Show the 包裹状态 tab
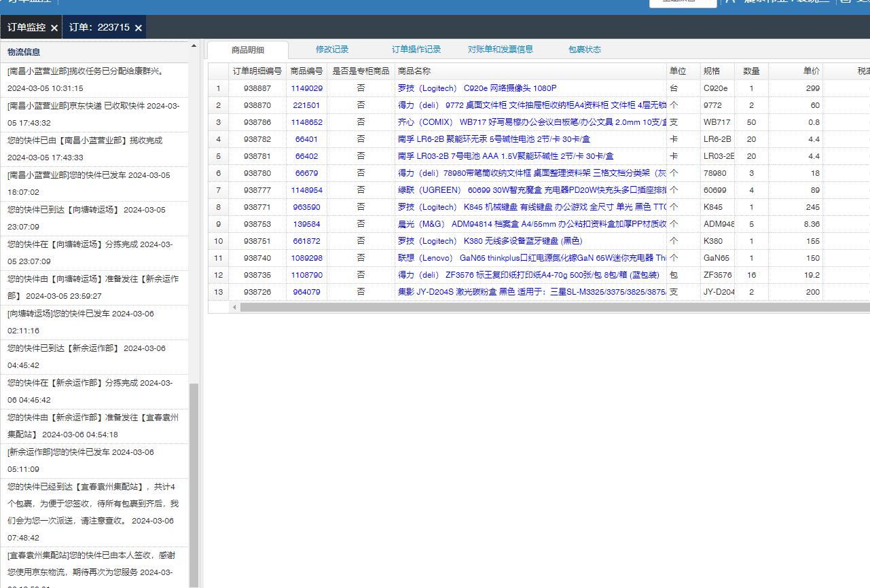 coord(585,49)
